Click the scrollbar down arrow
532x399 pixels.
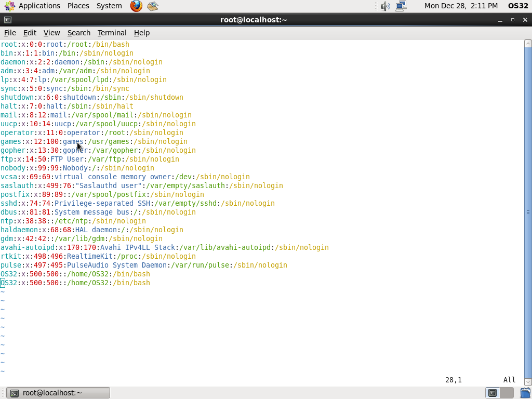[x=528, y=382]
